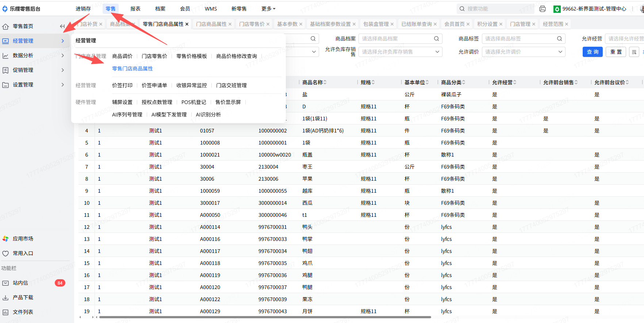Collapse the left sidebar with the arrow icon
644x323 pixels.
(x=62, y=26)
